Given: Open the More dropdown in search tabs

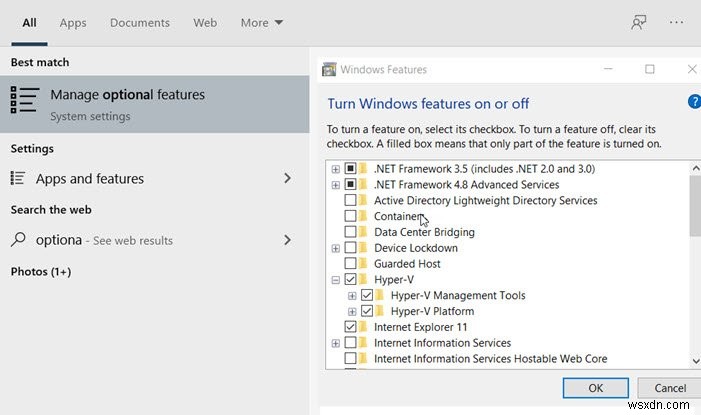Looking at the screenshot, I should coord(262,22).
